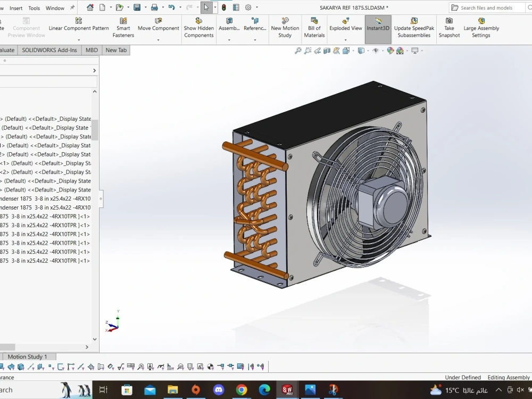The width and height of the screenshot is (532, 399).
Task: Open the Hide/Show Items dropdown
Action: pyautogui.click(x=382, y=51)
